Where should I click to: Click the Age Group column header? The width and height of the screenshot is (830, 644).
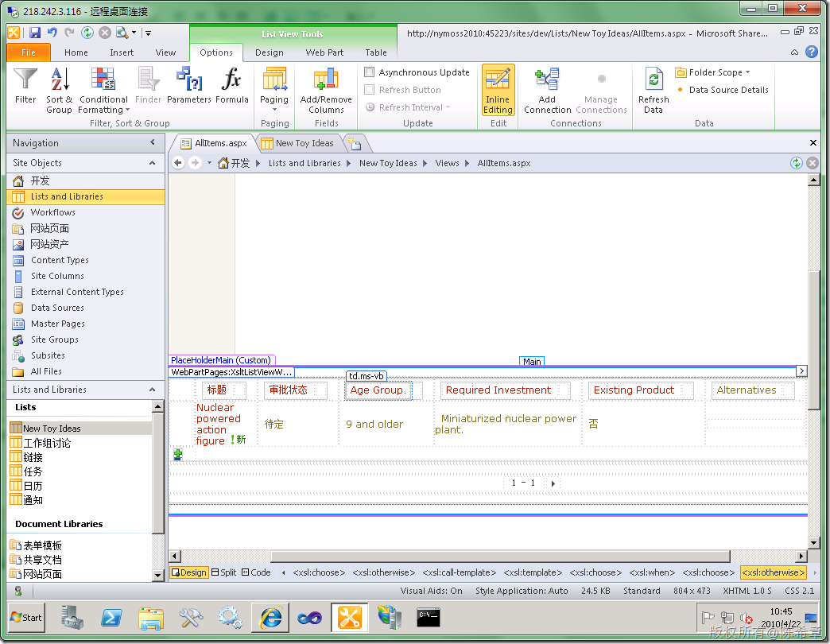378,390
